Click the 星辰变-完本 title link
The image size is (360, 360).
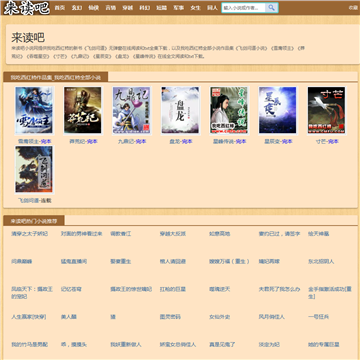coord(278,141)
